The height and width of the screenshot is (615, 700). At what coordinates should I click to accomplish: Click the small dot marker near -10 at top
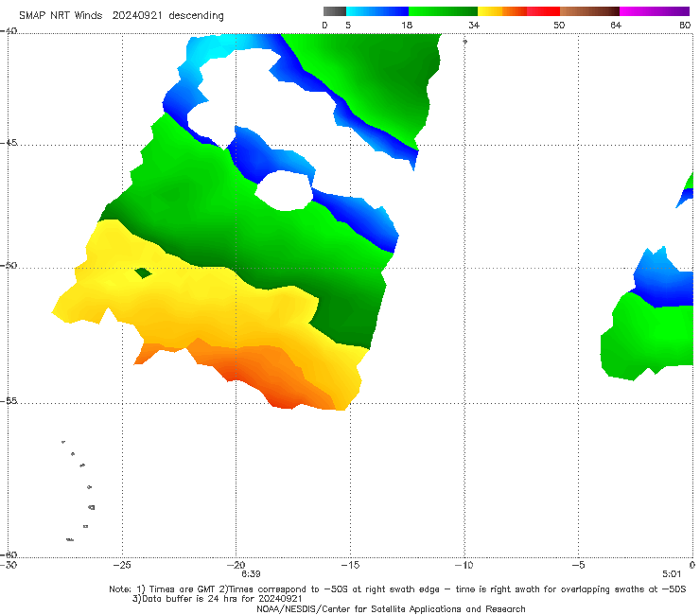point(464,42)
